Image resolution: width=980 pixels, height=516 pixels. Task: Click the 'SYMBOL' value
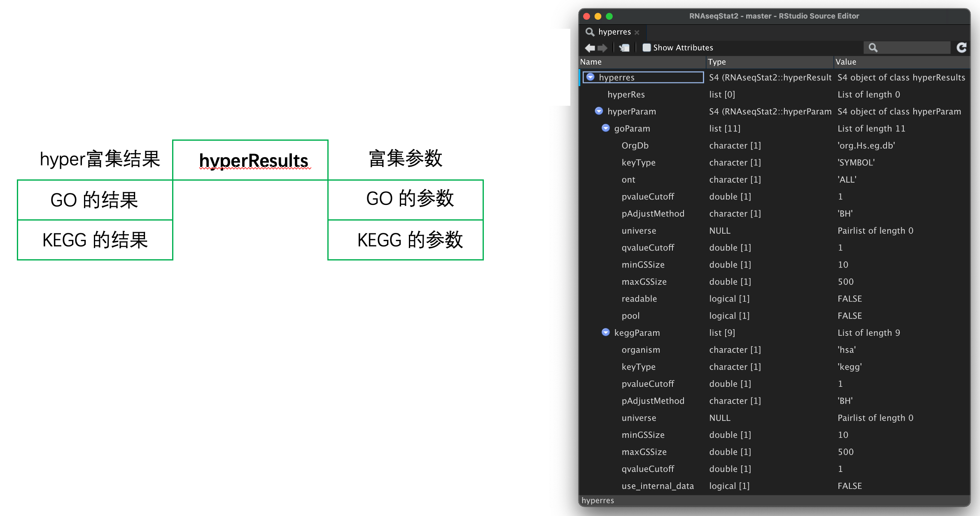pyautogui.click(x=856, y=163)
